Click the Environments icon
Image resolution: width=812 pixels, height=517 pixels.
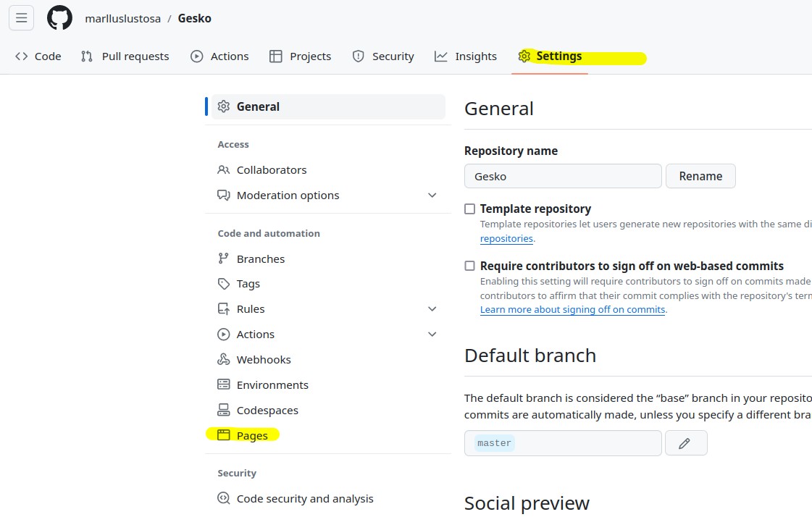(222, 384)
